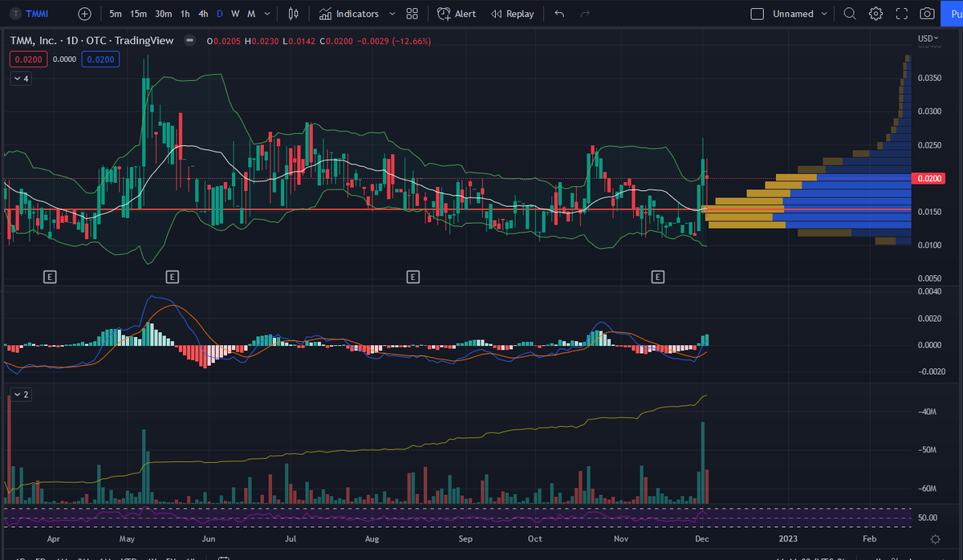Expand the layout management chevron

pyautogui.click(x=825, y=14)
